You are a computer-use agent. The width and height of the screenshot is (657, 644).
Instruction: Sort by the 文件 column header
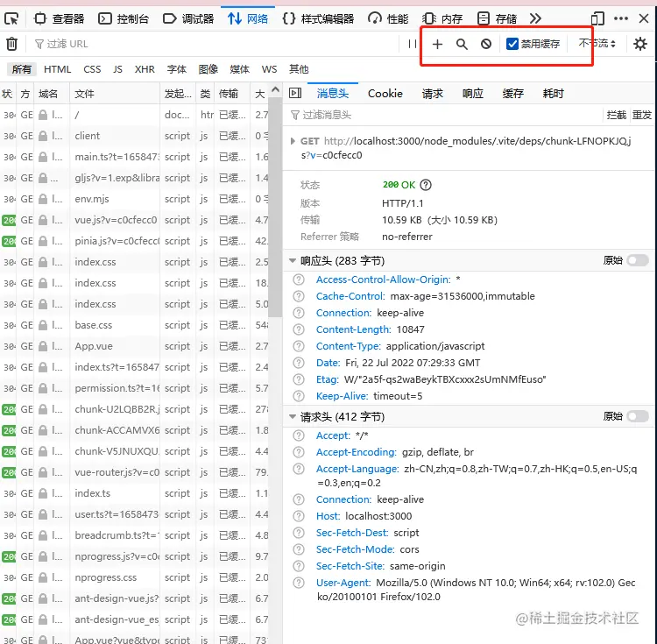coord(115,94)
